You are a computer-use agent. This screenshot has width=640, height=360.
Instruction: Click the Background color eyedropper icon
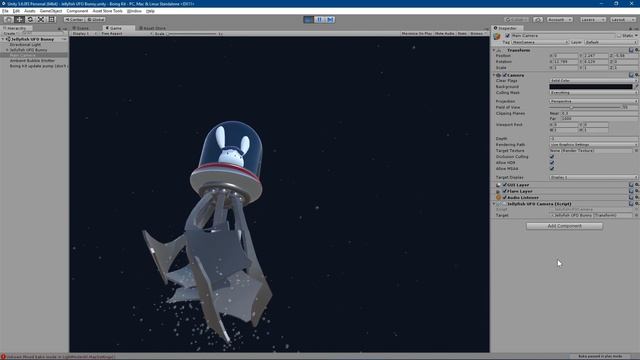tap(636, 87)
